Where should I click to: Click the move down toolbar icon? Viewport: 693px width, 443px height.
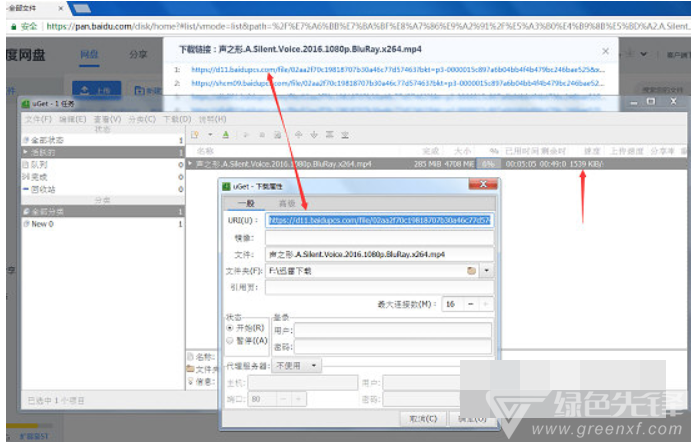pos(314,135)
